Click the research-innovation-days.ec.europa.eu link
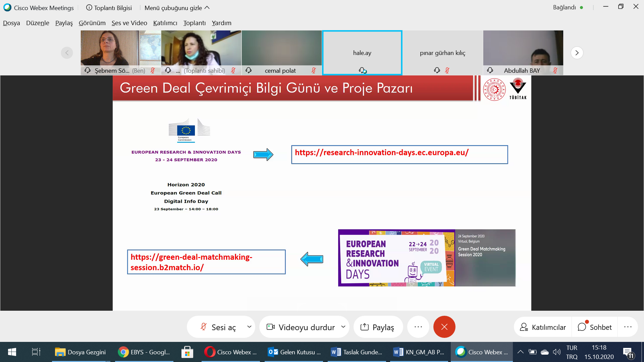Viewport: 644px width, 362px height. click(381, 153)
